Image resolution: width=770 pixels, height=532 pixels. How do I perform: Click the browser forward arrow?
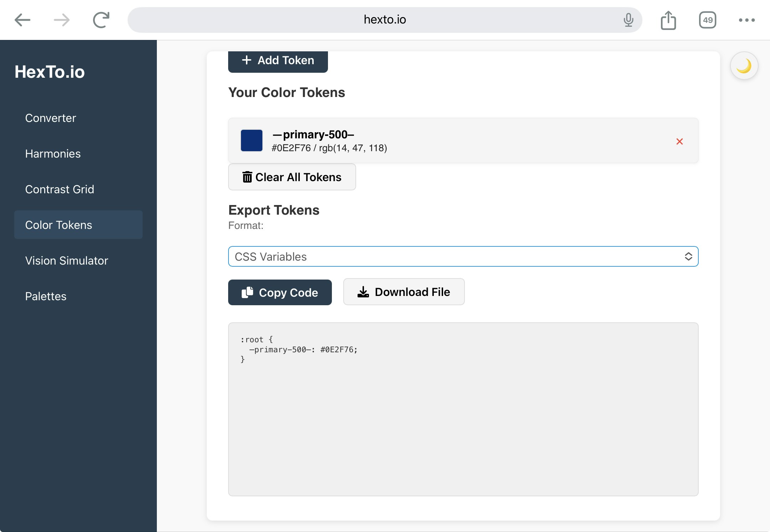pyautogui.click(x=62, y=20)
